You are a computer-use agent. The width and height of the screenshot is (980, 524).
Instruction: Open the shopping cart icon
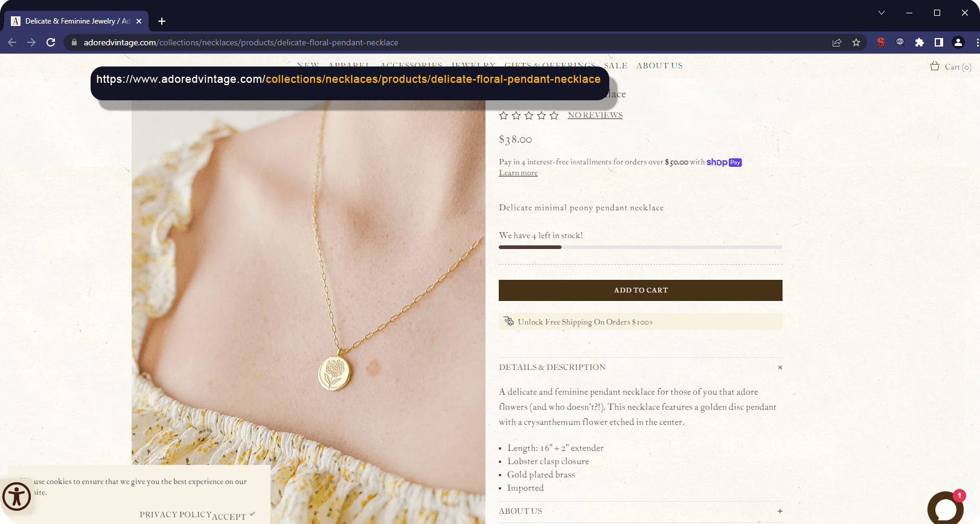pyautogui.click(x=935, y=66)
